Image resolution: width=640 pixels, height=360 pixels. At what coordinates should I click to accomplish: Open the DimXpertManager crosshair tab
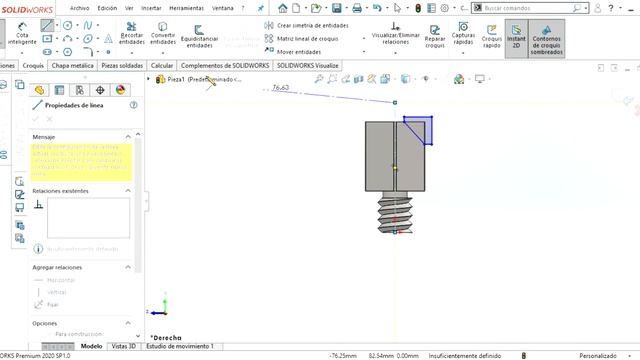point(100,90)
